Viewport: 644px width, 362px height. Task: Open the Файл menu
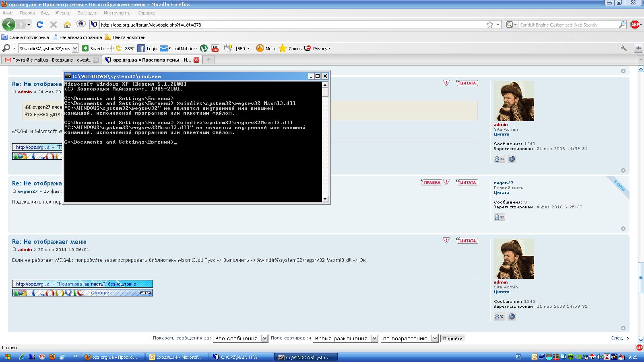click(x=8, y=13)
